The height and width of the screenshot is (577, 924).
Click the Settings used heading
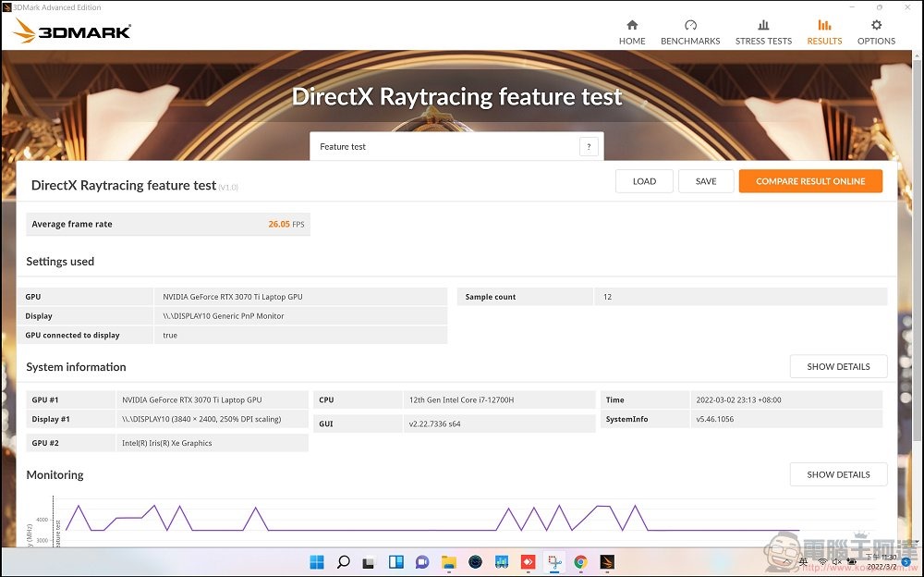pyautogui.click(x=60, y=262)
